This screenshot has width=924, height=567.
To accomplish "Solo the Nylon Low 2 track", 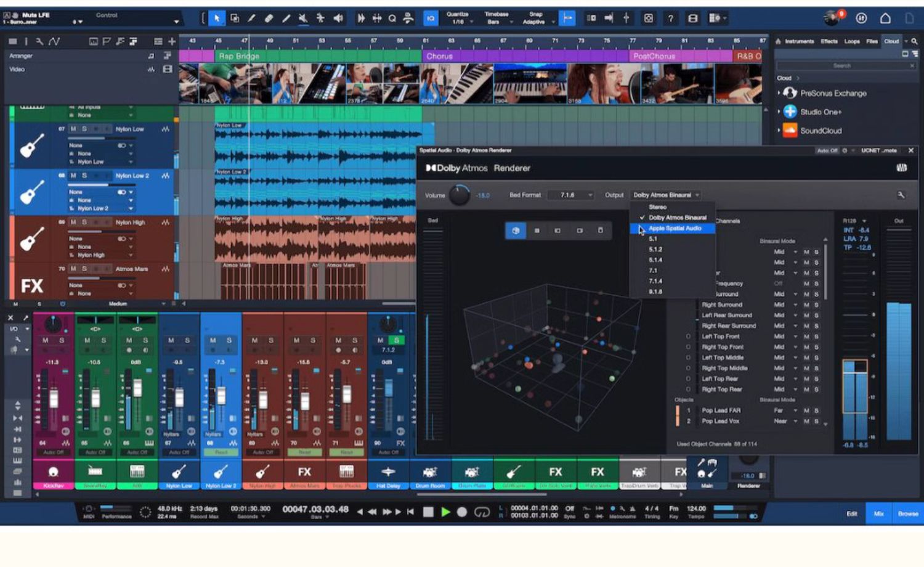I will coord(84,176).
